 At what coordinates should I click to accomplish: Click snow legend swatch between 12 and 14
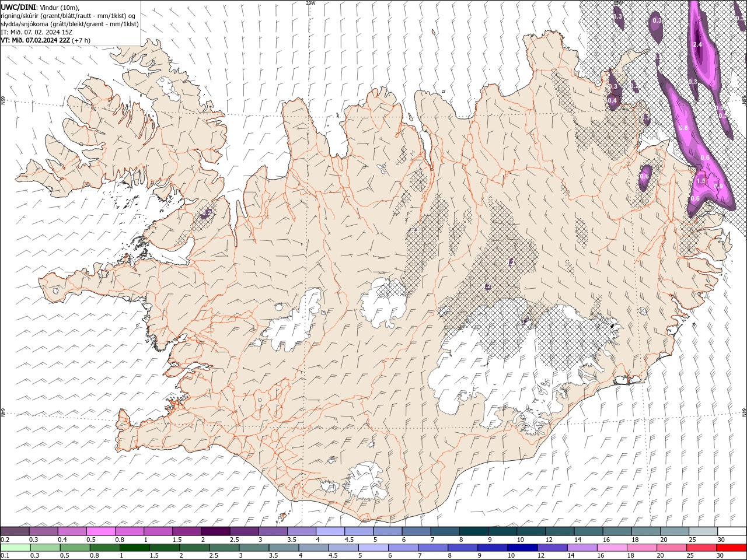pyautogui.click(x=560, y=531)
